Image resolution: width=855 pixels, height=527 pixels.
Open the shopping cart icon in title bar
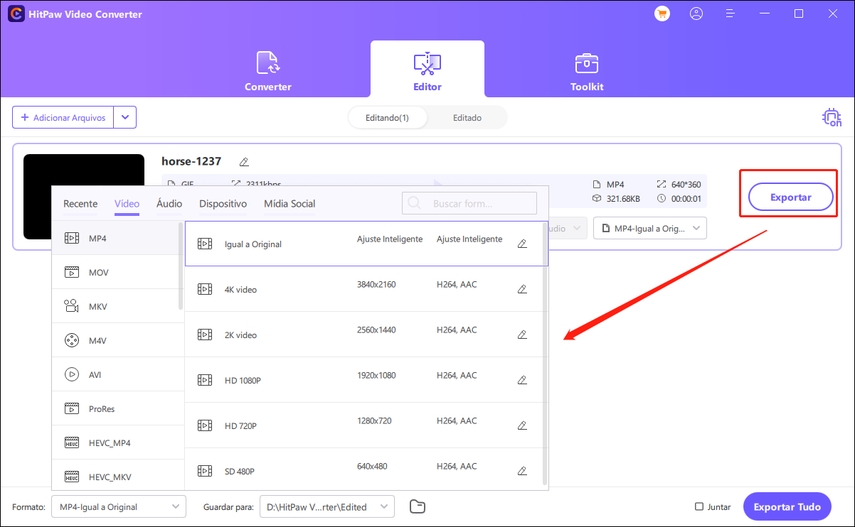point(662,14)
